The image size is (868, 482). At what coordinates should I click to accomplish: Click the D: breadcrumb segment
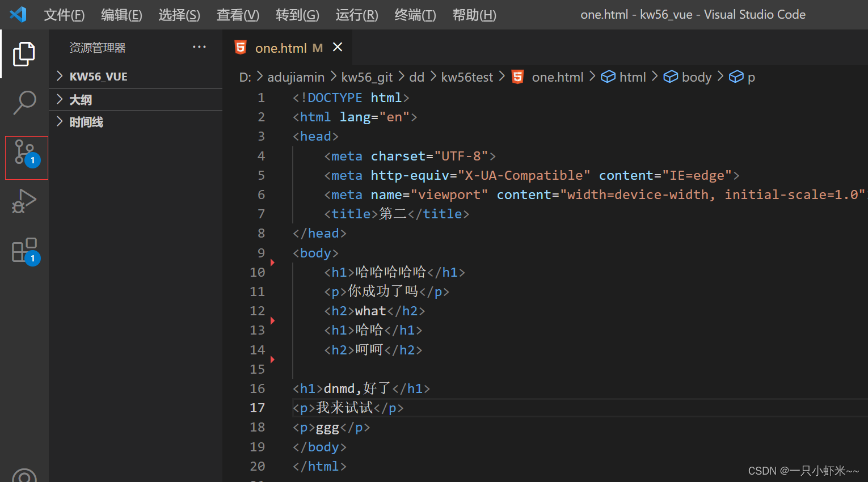[x=245, y=77]
